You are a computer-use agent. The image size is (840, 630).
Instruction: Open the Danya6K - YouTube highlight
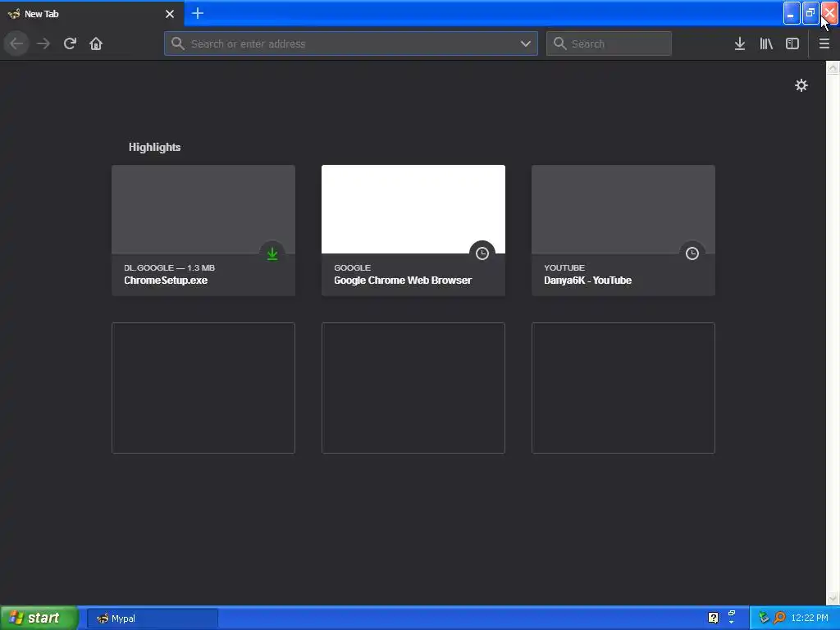tap(623, 231)
